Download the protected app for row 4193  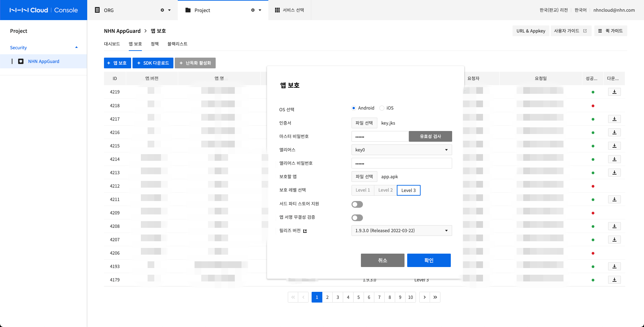614,266
